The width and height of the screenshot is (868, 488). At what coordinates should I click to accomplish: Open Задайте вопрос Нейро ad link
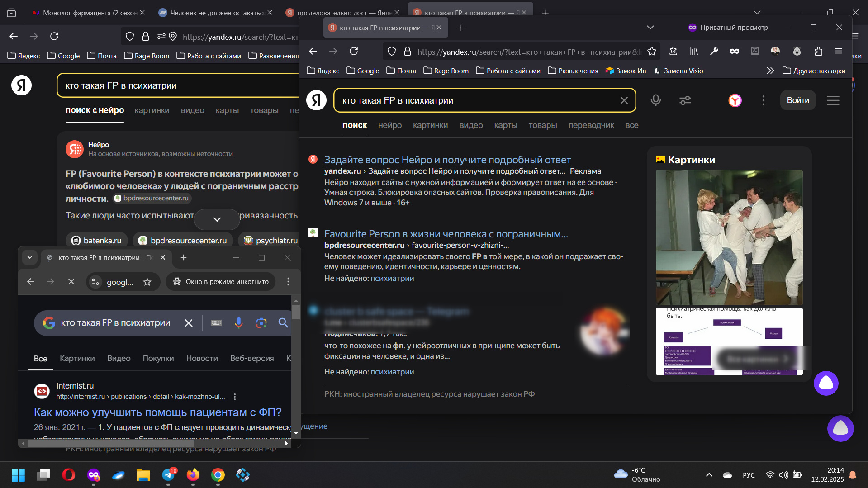pyautogui.click(x=447, y=160)
